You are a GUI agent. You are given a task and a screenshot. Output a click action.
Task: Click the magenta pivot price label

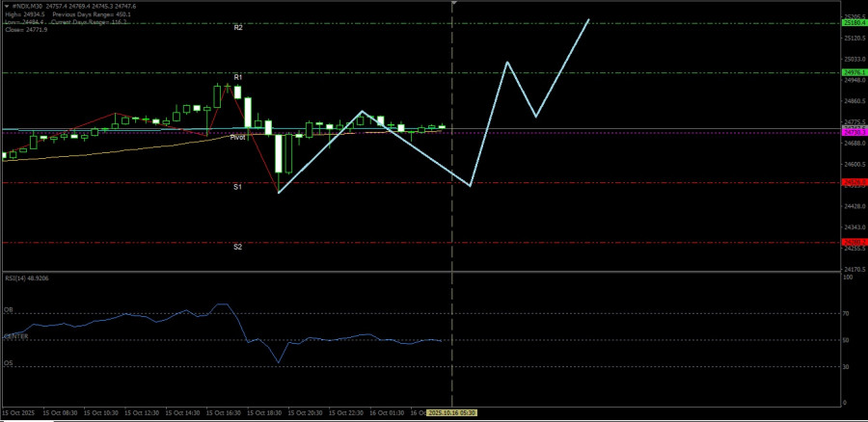point(854,133)
